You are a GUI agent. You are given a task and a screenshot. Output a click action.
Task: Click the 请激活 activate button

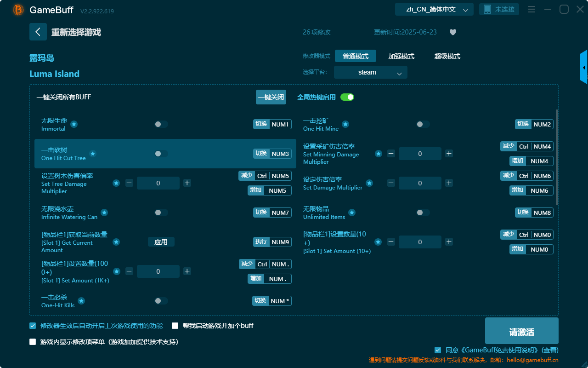[521, 330]
